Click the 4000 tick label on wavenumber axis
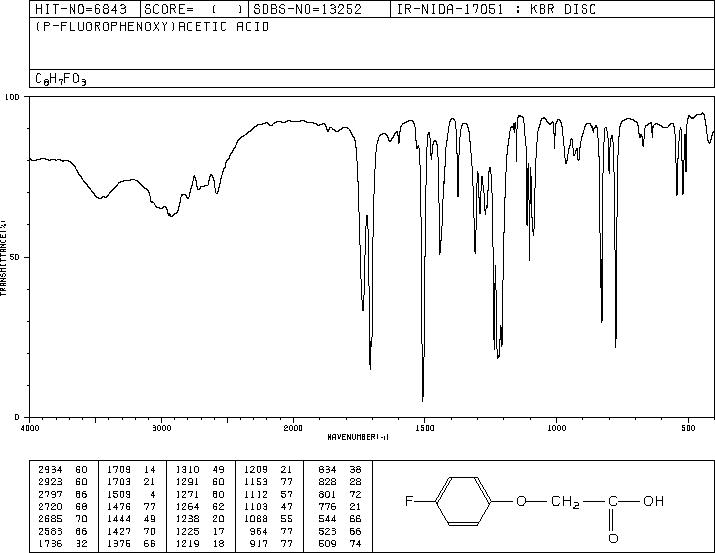The width and height of the screenshot is (715, 553). 30,428
